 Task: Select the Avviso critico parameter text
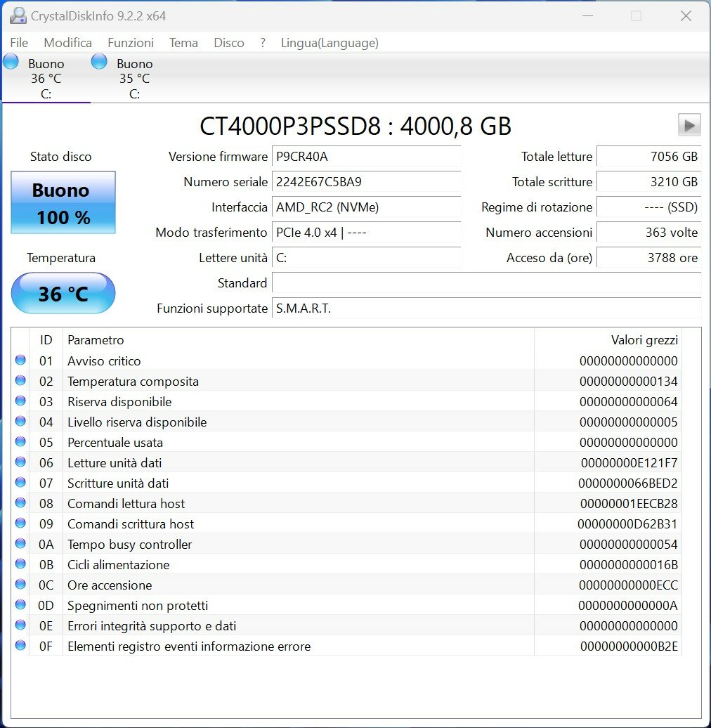[x=104, y=360]
